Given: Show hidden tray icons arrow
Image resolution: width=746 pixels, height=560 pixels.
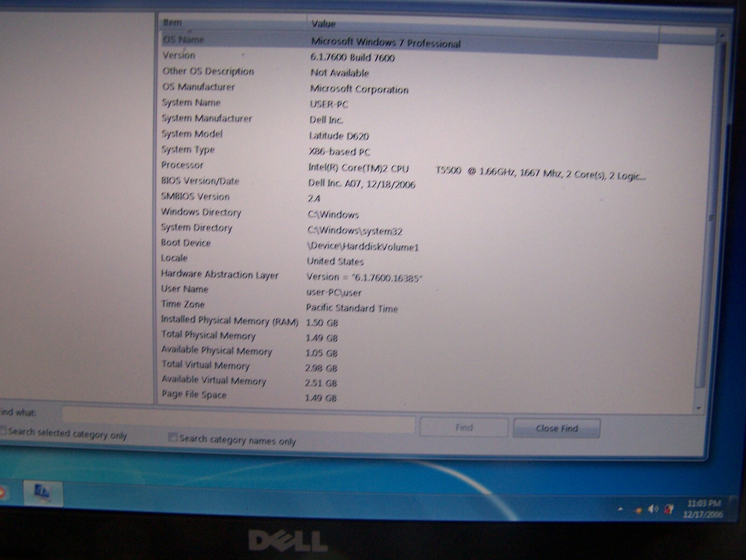Looking at the screenshot, I should click(x=620, y=510).
